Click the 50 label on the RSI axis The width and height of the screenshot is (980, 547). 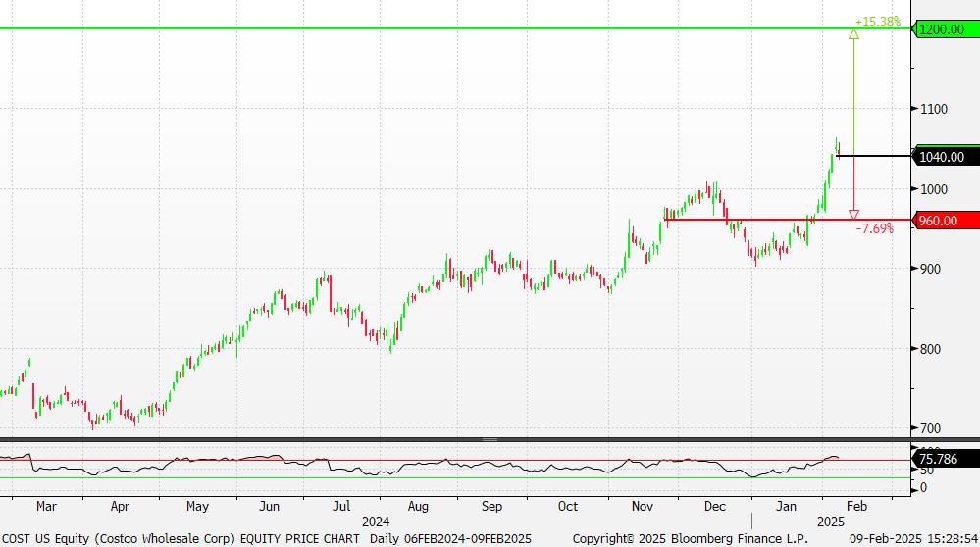[x=926, y=471]
